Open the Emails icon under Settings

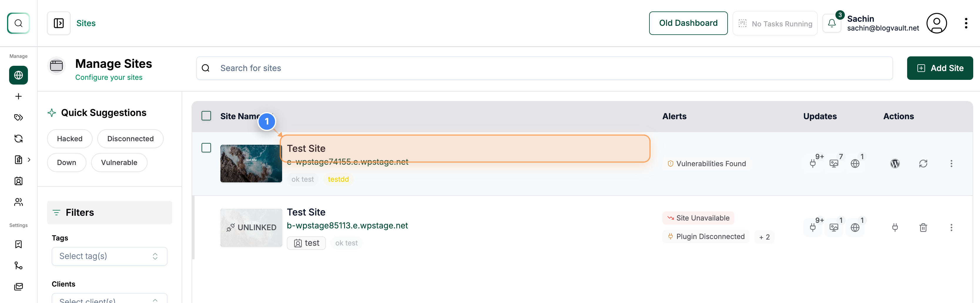point(18,286)
